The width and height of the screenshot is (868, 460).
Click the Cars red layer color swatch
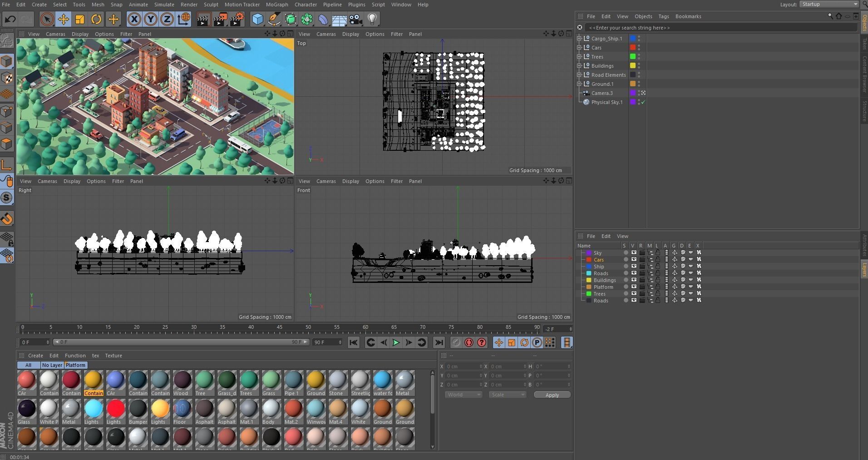pyautogui.click(x=632, y=48)
